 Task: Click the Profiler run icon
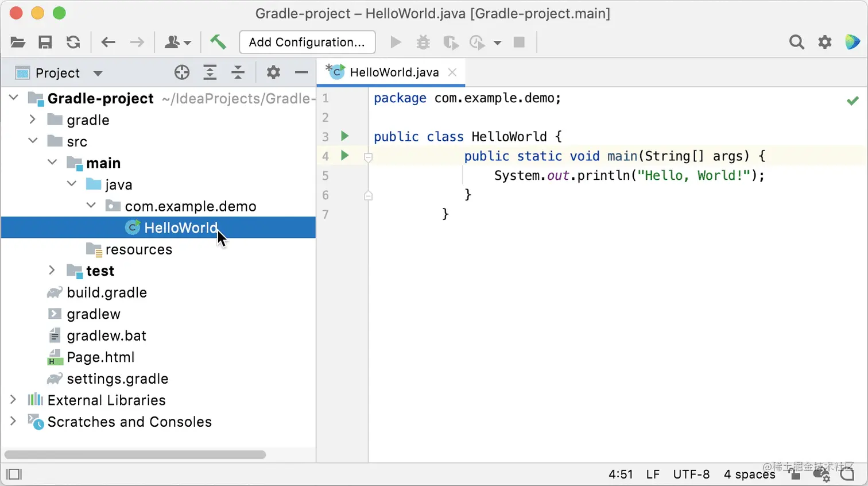coord(477,42)
